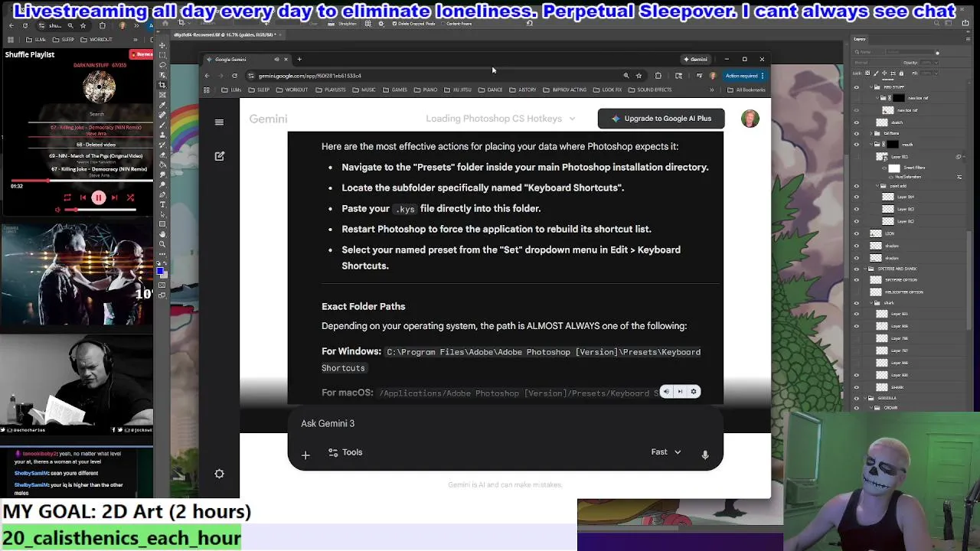This screenshot has height=551, width=980.
Task: Collapse the SPITFIRE AND SHARK layer group
Action: point(864,269)
